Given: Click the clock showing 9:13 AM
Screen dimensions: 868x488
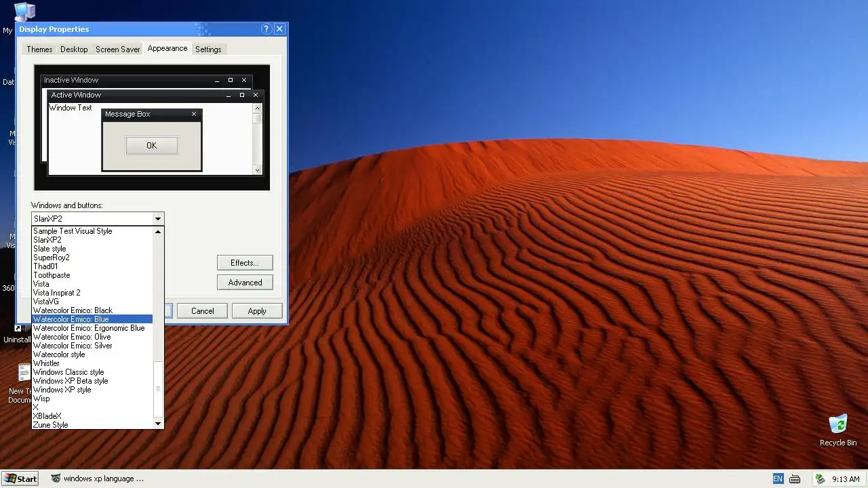Looking at the screenshot, I should coord(846,479).
